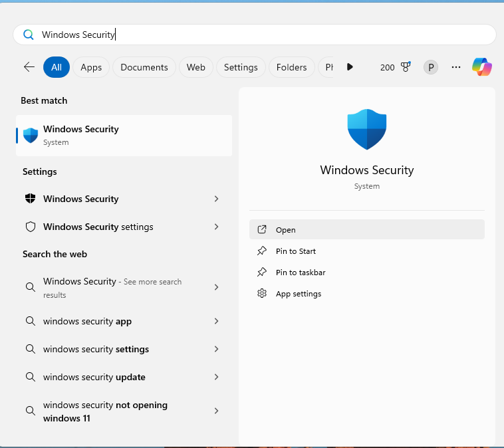
Task: Click black shield icon beside Windows Security setting
Action: click(x=30, y=199)
